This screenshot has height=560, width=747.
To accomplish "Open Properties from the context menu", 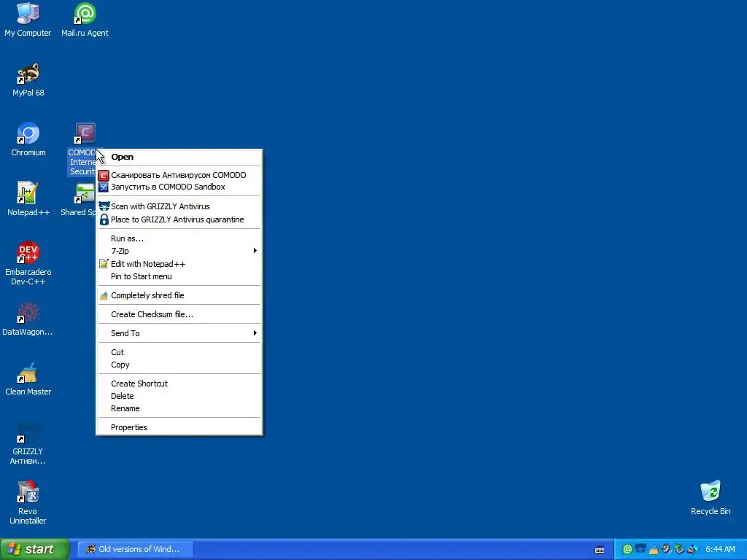I will 179,427.
